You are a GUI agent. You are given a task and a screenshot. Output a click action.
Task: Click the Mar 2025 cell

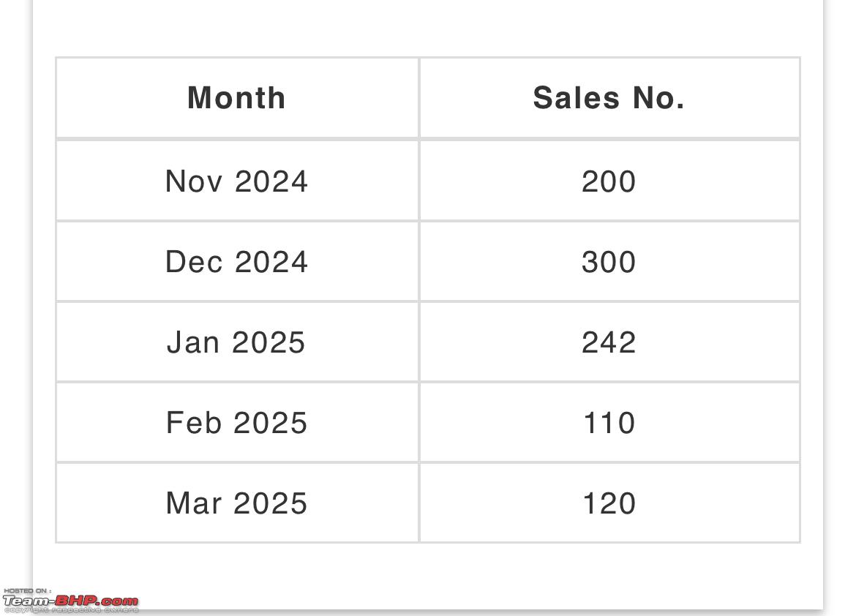(237, 503)
